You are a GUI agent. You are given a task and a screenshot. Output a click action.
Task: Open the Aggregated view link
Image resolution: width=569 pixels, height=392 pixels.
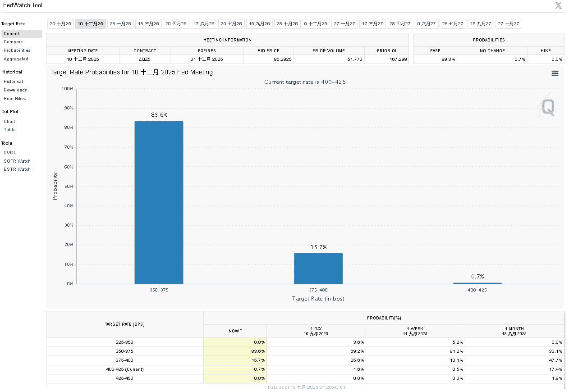16,59
